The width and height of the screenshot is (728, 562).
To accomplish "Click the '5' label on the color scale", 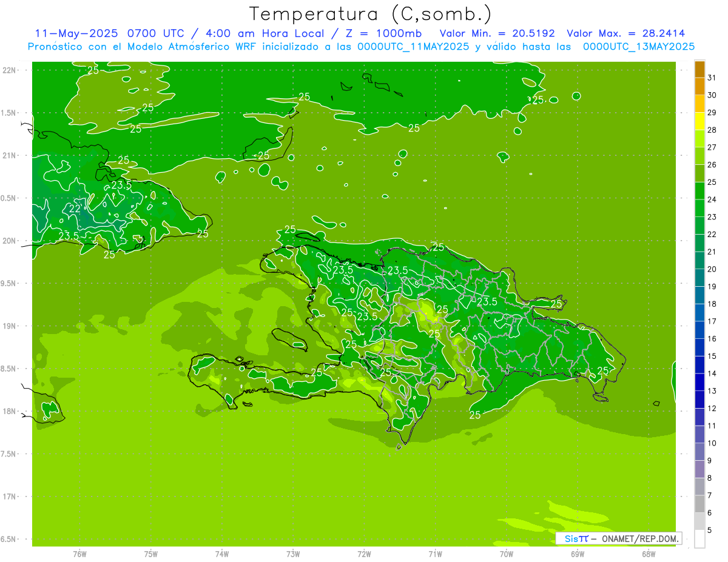I will (x=709, y=530).
